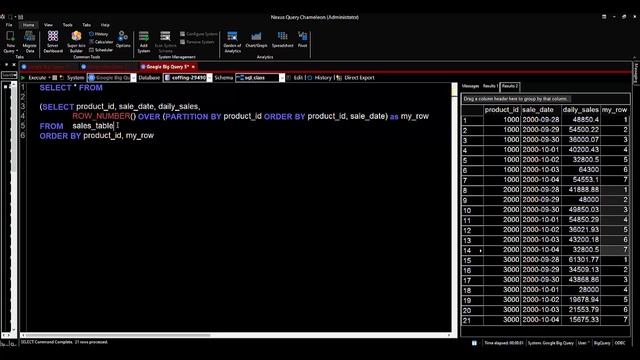Click line number 4 in editor gutter

click(x=23, y=116)
